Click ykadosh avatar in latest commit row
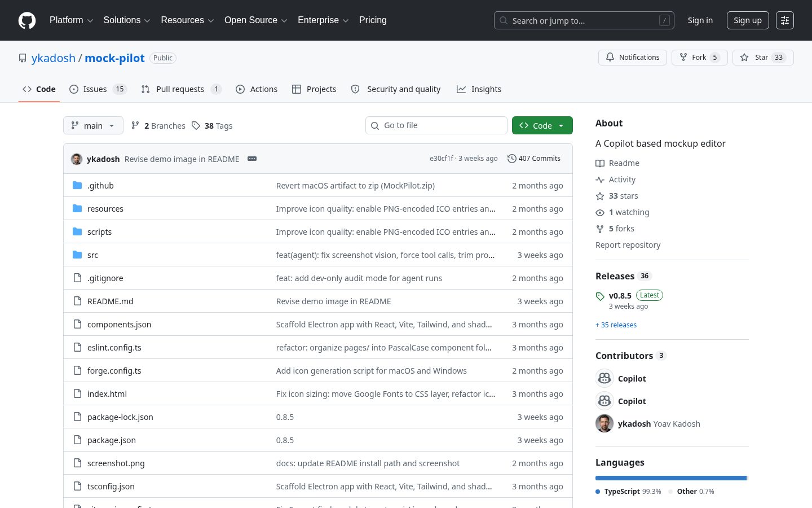The width and height of the screenshot is (812, 508). click(77, 159)
